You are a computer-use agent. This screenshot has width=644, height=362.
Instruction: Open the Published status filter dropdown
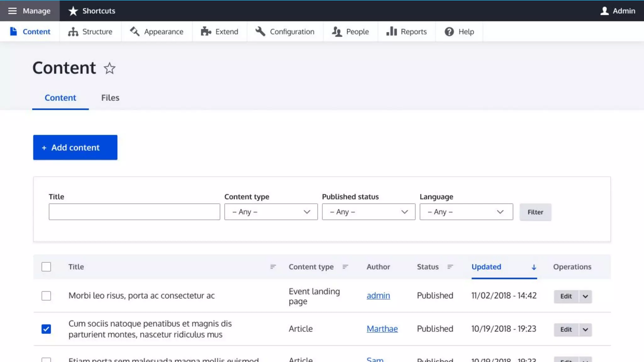[x=368, y=212]
